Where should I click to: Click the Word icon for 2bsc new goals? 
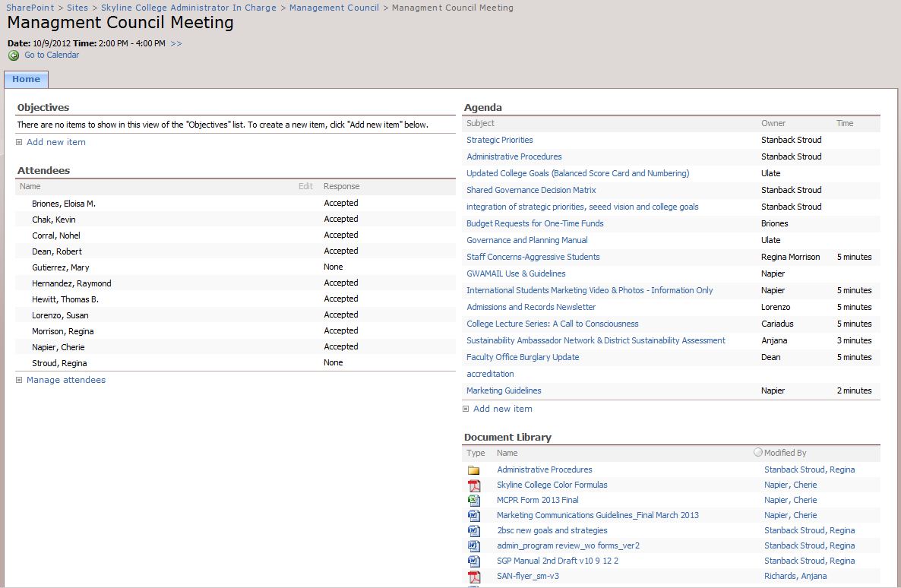[474, 531]
